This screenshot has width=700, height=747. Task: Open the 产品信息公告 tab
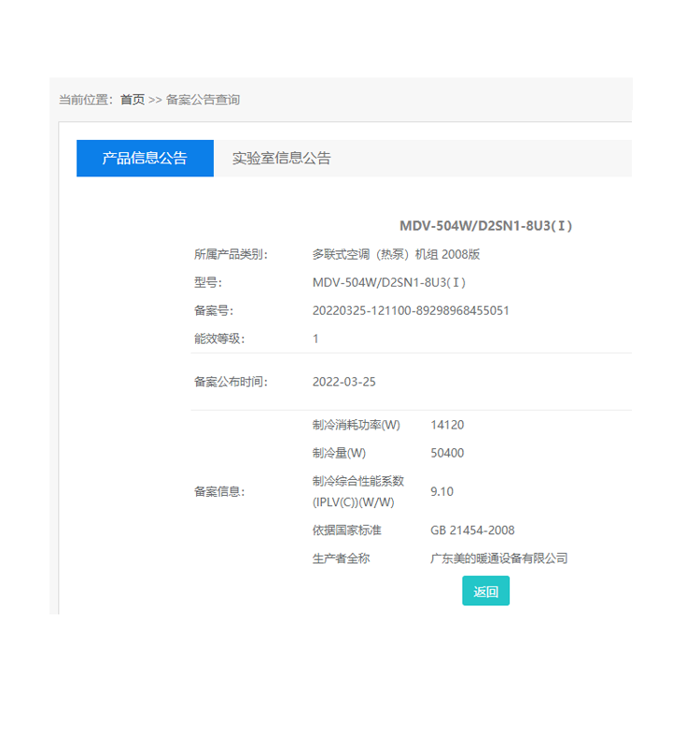click(145, 158)
